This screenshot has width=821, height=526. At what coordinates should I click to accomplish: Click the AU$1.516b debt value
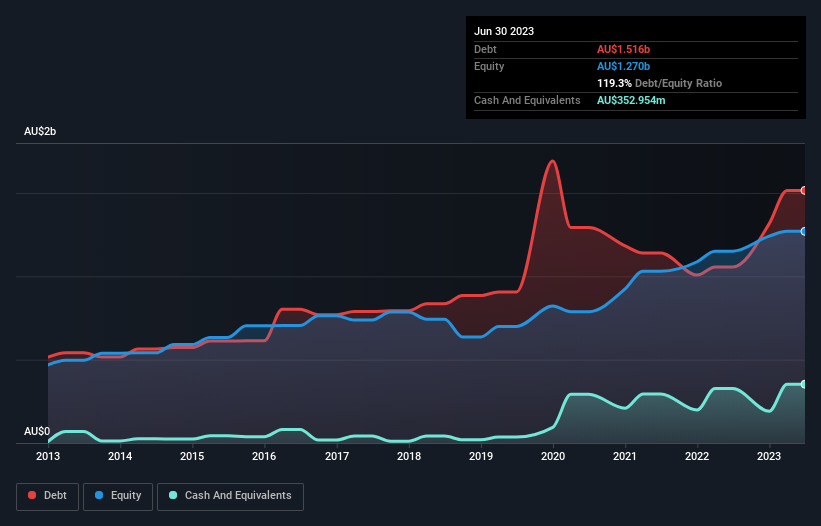click(623, 49)
